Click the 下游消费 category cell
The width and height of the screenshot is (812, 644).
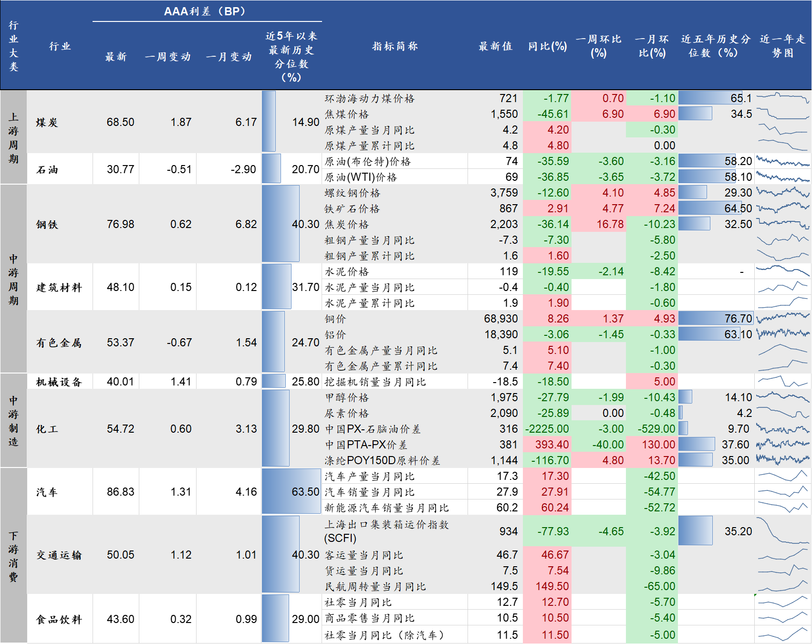[x=13, y=556]
